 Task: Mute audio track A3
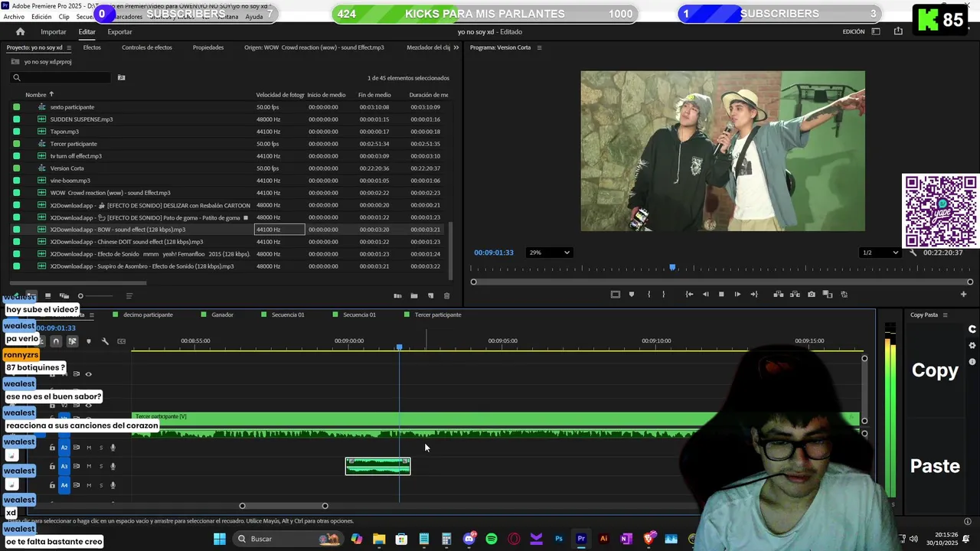[89, 466]
